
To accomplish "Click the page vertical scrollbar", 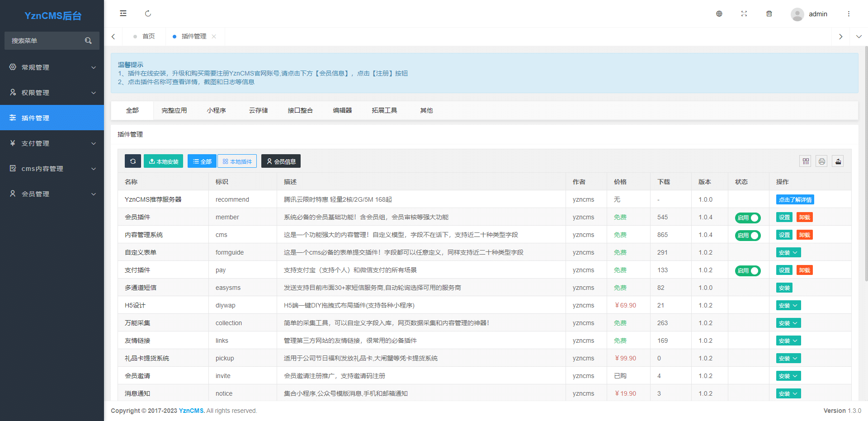I will click(866, 163).
